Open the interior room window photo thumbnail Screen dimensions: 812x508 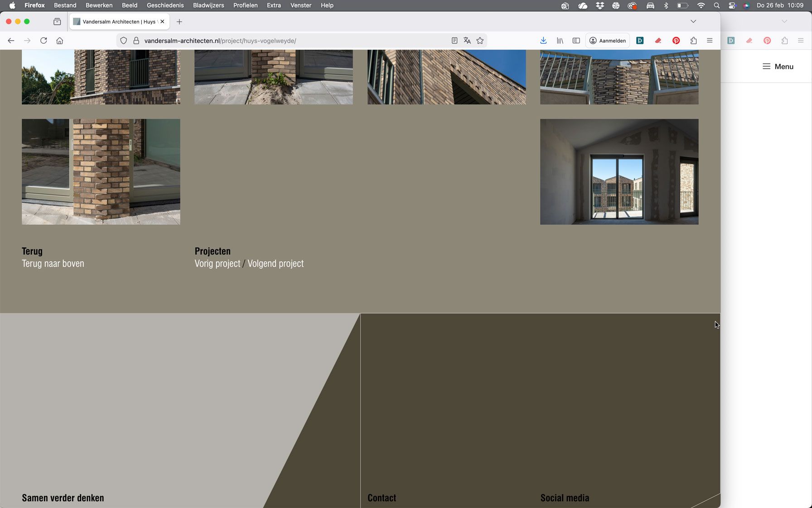point(619,172)
